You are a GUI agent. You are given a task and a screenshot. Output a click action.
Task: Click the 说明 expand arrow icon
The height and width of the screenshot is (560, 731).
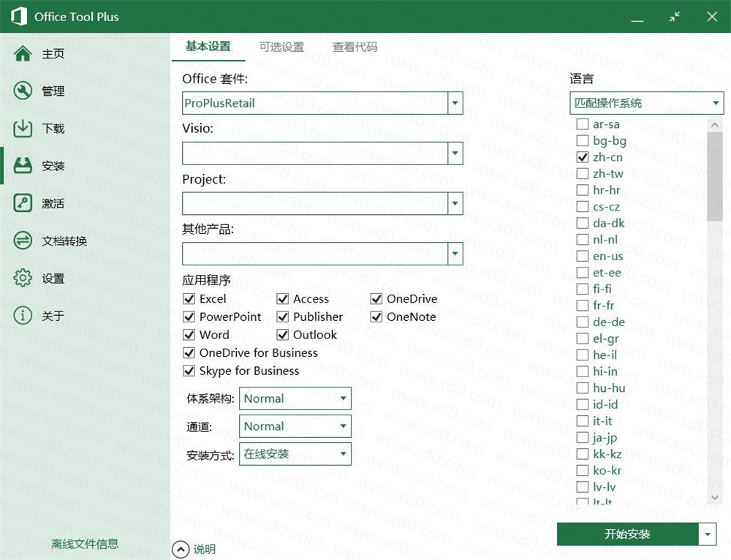tap(181, 549)
